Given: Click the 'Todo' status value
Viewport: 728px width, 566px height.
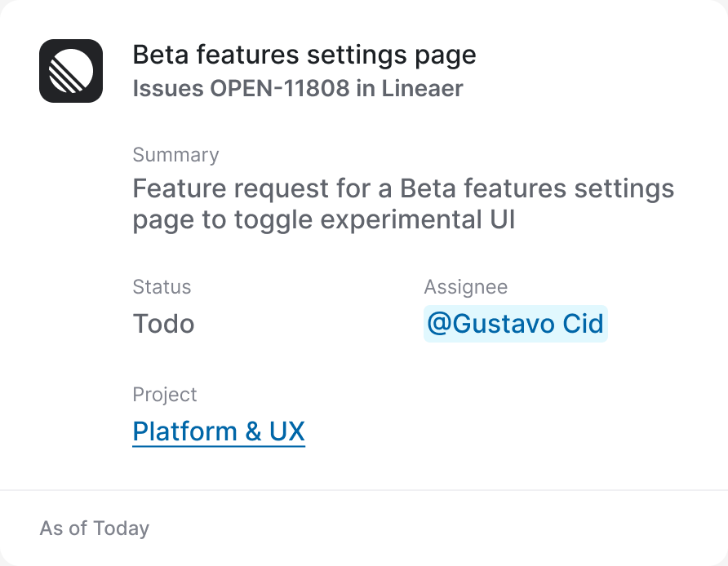Looking at the screenshot, I should pos(163,323).
